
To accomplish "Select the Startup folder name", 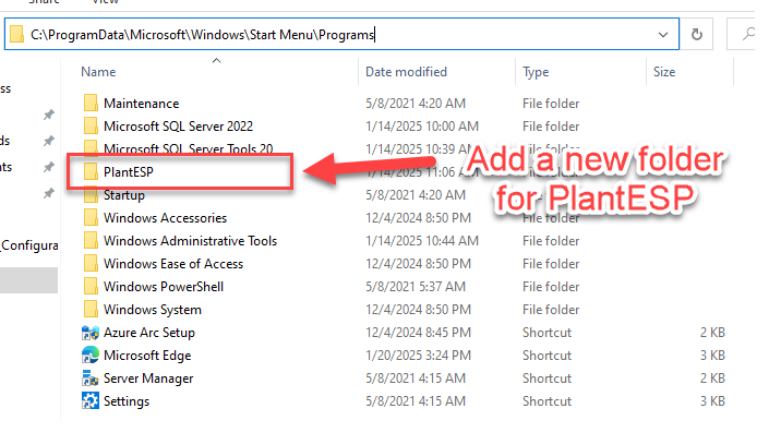I will tap(124, 195).
